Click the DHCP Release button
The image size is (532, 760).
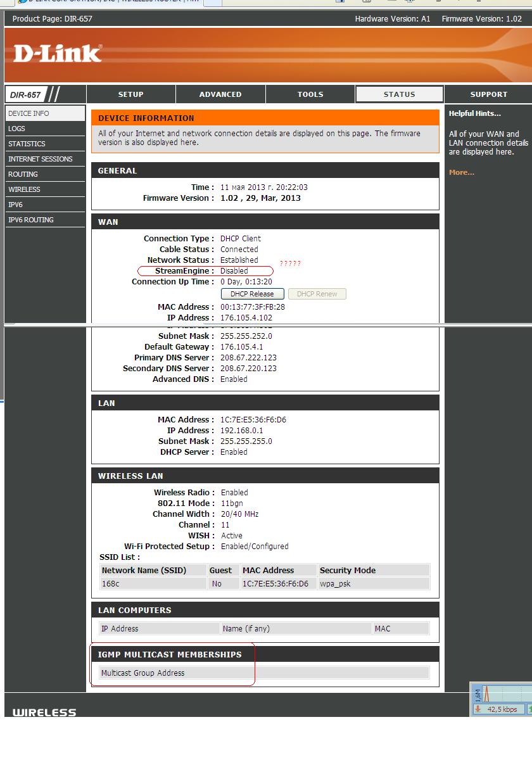(252, 294)
